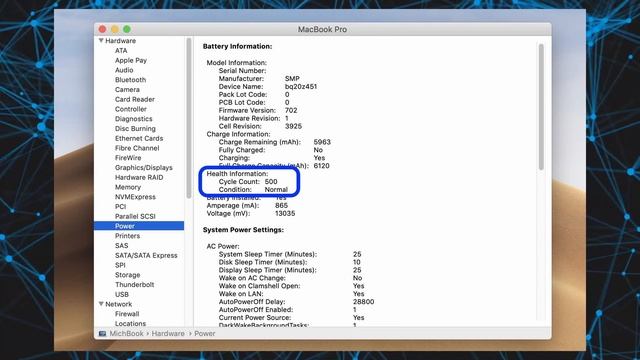Viewport: 640px width, 360px height.
Task: Click MichBook in the path bar
Action: point(126,333)
